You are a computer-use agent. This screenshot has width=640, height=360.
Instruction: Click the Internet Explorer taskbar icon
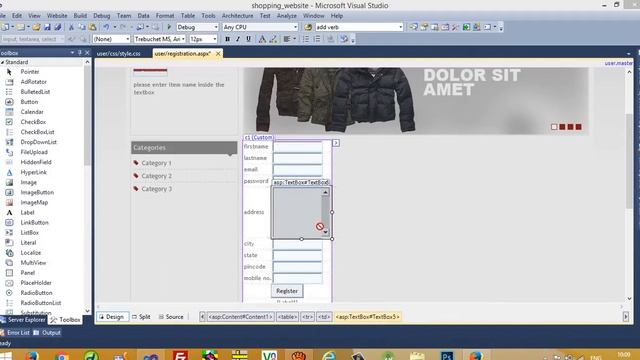(x=329, y=355)
